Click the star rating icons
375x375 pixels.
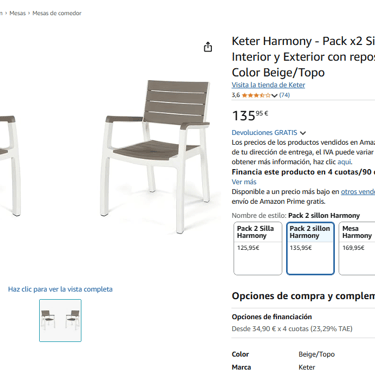256,95
